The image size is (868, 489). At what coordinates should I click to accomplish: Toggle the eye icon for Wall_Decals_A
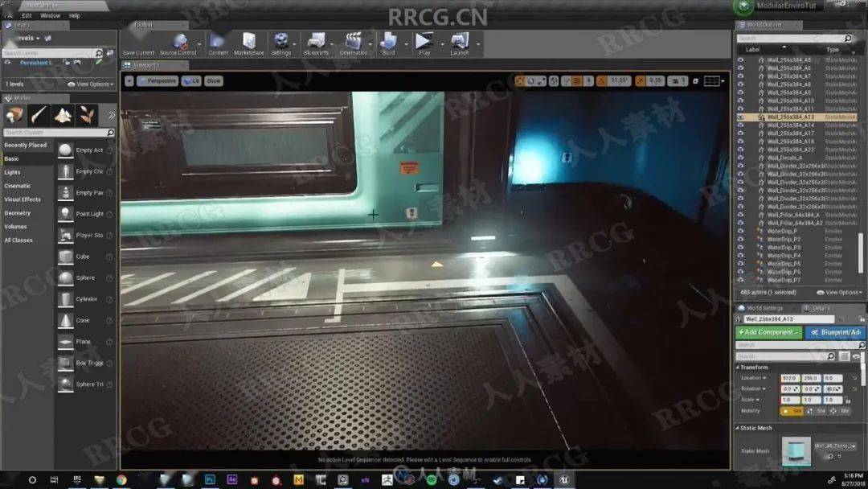tap(741, 158)
